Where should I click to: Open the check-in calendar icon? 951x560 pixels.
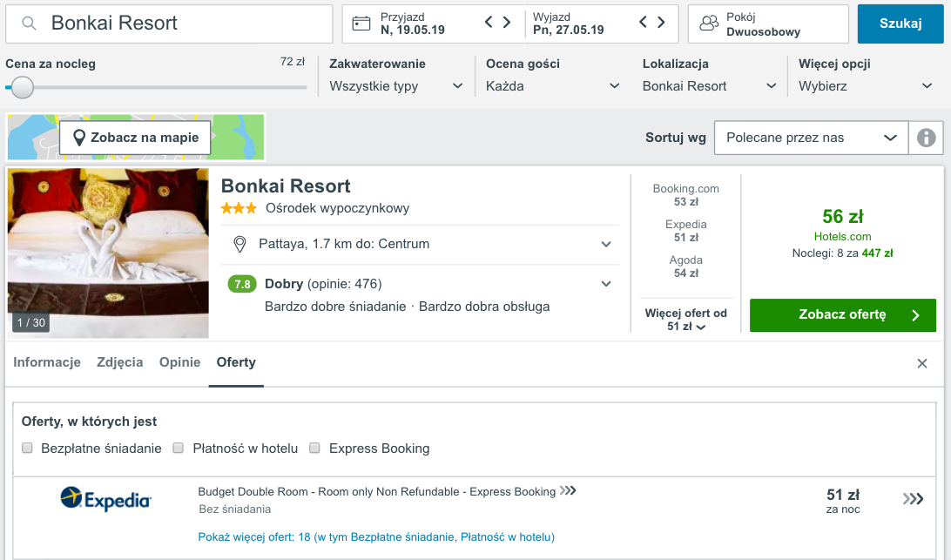point(361,24)
